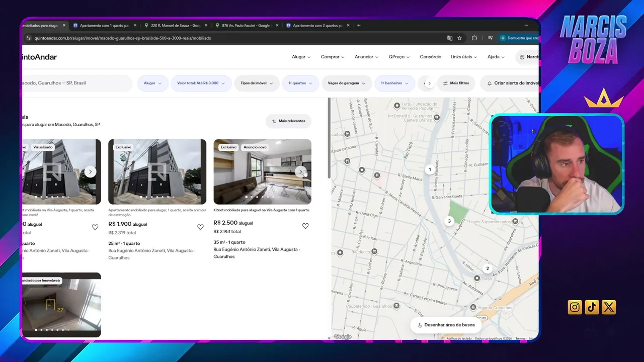
Task: Open the '1+ banheiros' filter
Action: tap(395, 83)
